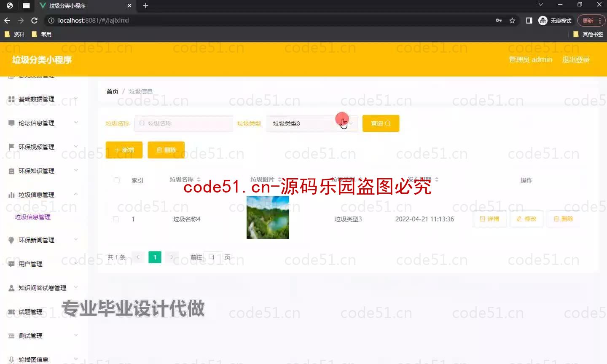The image size is (607, 364).
Task: Expand the 测试管理 menu
Action: (76, 335)
